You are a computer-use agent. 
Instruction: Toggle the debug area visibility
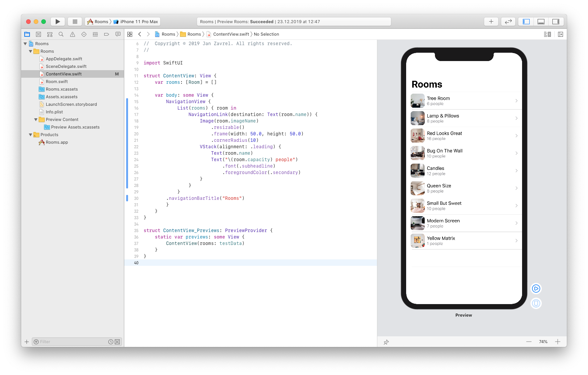[x=541, y=21]
